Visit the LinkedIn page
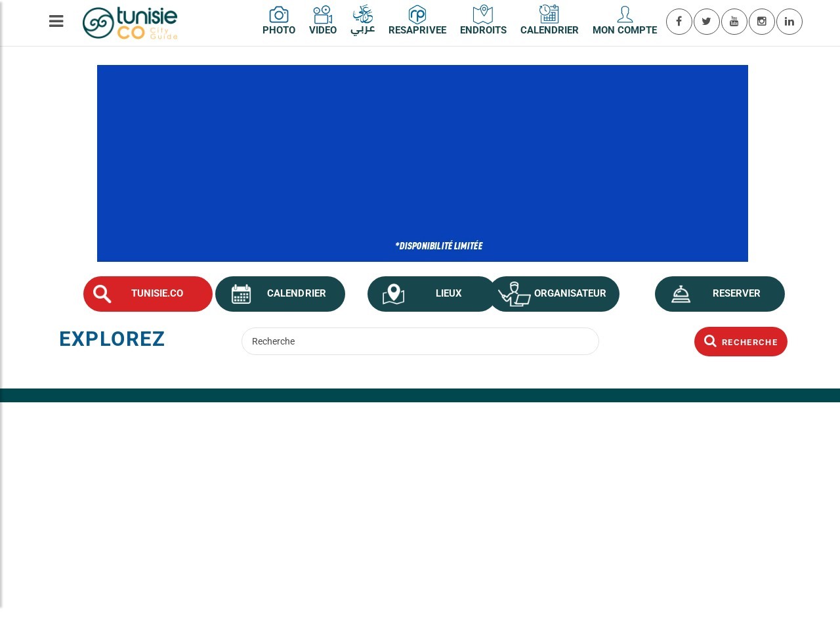The height and width of the screenshot is (630, 840). [x=789, y=22]
